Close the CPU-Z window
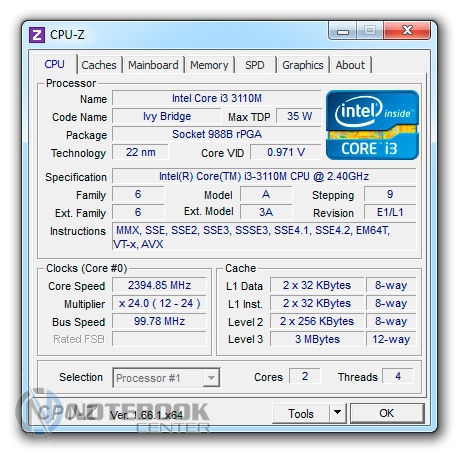The height and width of the screenshot is (459, 463). [x=407, y=31]
